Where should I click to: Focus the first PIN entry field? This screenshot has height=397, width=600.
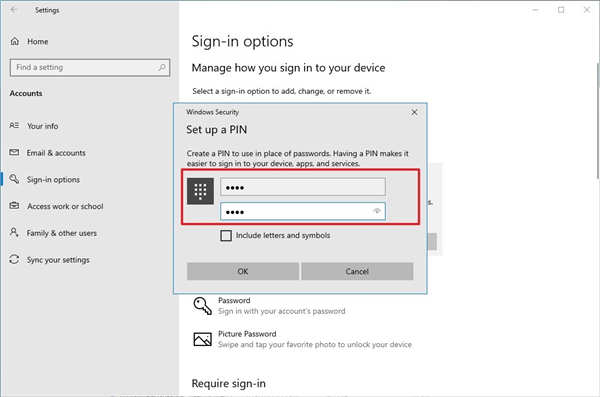(x=303, y=187)
